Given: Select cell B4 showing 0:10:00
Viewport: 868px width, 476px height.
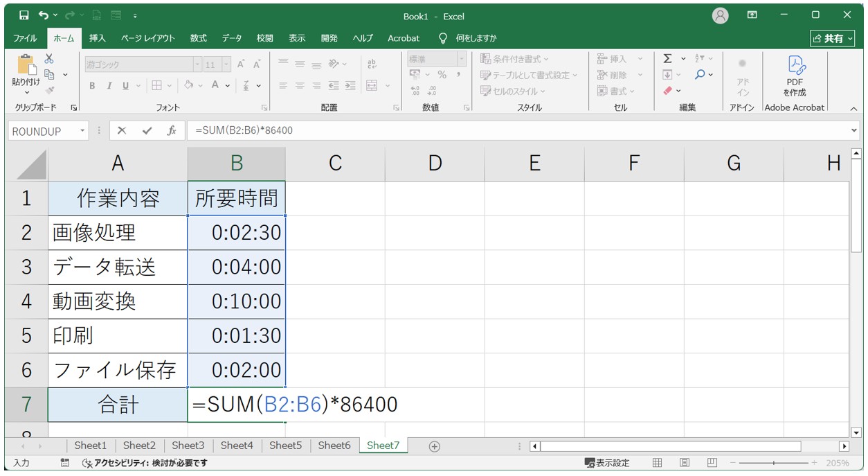Looking at the screenshot, I should (237, 301).
